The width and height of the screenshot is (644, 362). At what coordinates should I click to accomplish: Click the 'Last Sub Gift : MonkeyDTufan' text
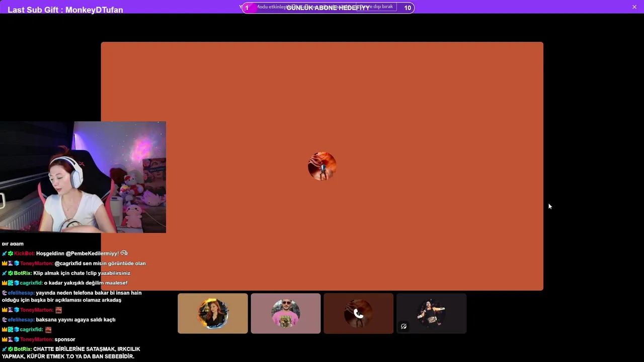point(65,10)
